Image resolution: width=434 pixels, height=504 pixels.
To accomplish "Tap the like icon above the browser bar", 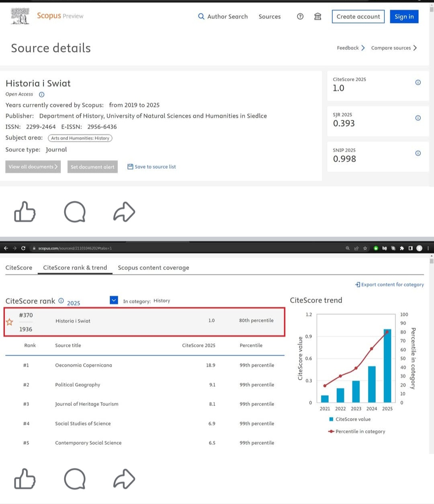I will [x=25, y=212].
